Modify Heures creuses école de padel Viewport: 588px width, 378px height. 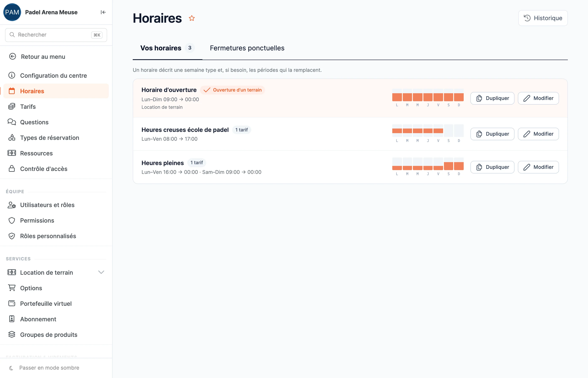click(x=538, y=134)
